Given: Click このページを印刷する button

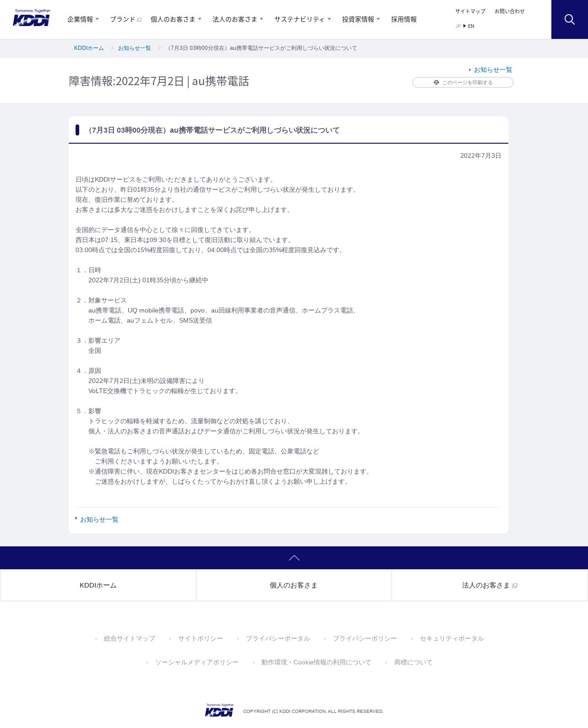Looking at the screenshot, I should point(463,82).
